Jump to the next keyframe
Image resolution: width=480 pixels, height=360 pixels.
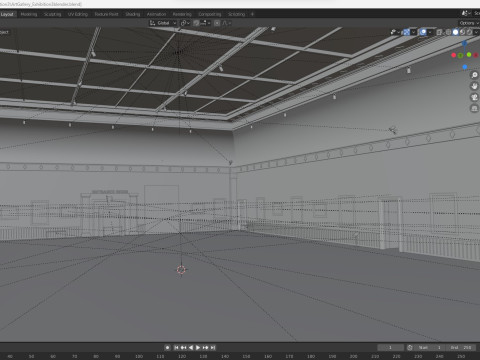(205, 348)
